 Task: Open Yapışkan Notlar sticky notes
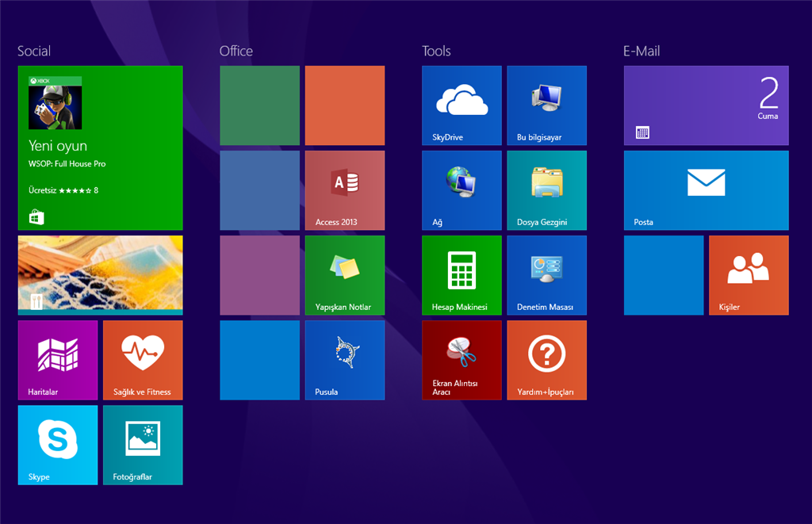[x=344, y=275]
